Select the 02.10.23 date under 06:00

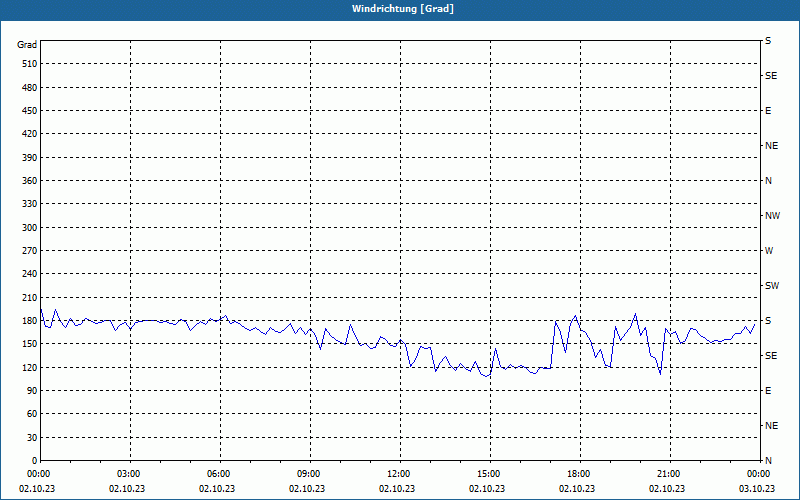(x=217, y=489)
